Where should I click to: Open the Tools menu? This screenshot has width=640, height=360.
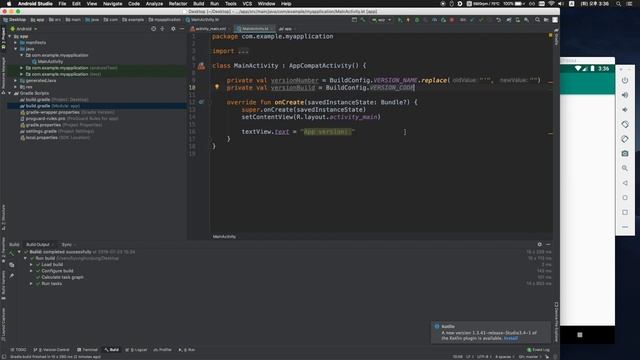point(231,4)
